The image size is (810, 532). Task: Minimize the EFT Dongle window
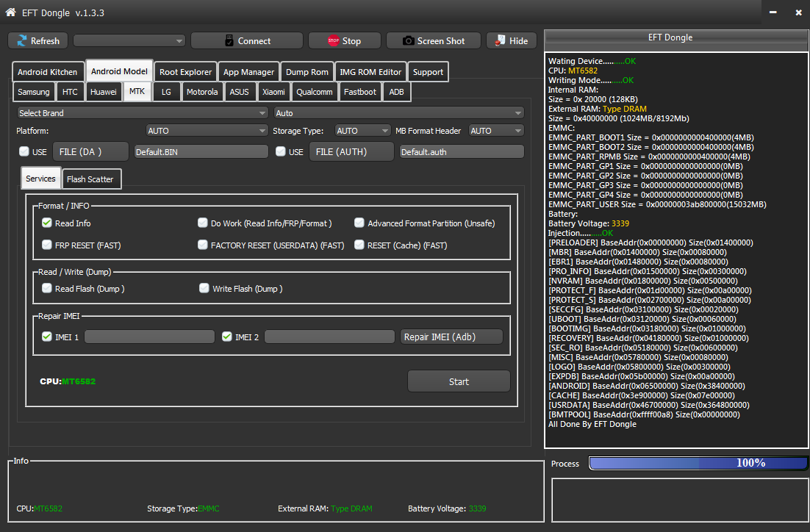[773, 12]
